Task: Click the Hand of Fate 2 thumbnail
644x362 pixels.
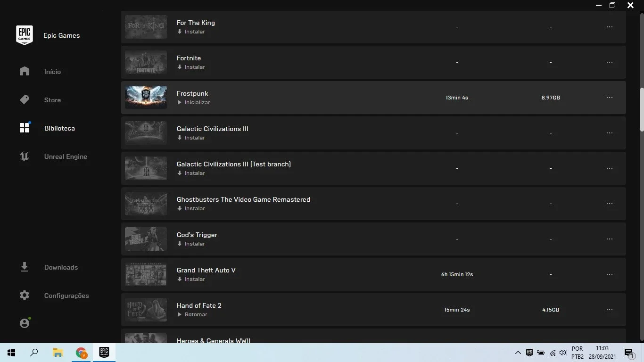Action: 146,310
